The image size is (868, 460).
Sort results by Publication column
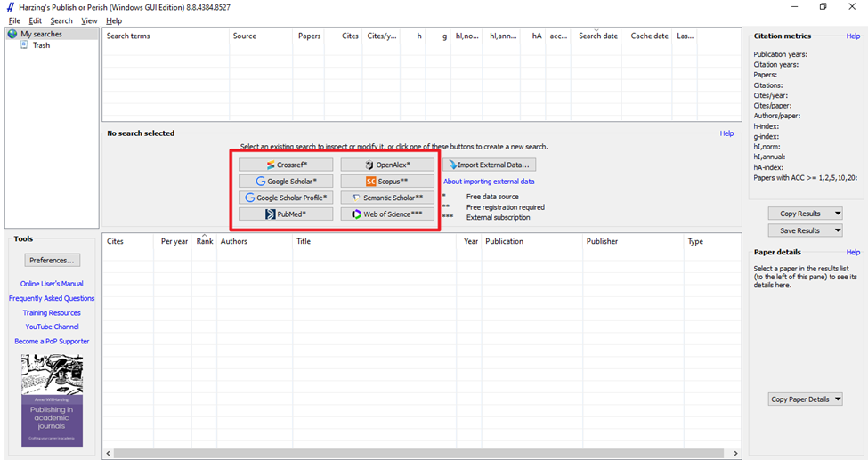[x=532, y=241]
